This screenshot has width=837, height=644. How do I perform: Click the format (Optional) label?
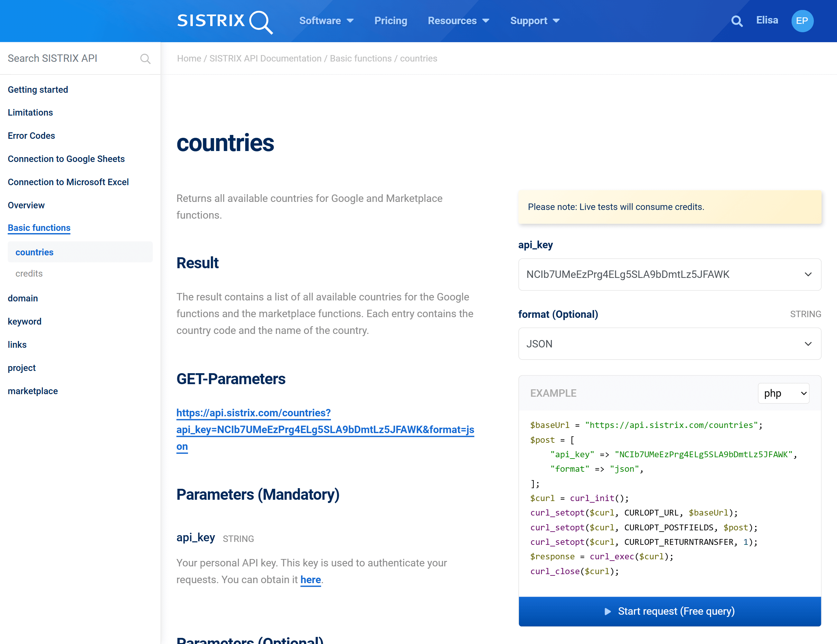coord(558,314)
